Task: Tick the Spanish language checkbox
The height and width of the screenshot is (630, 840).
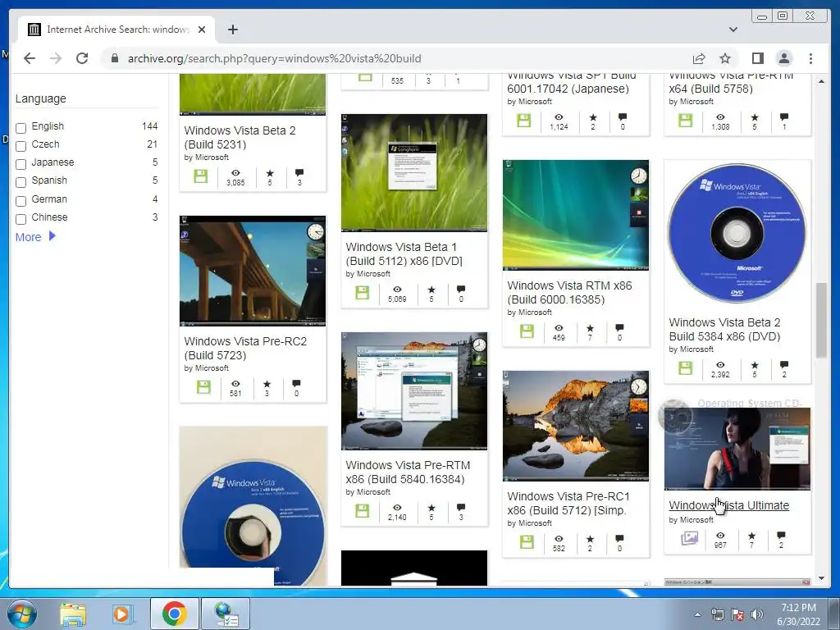Action: click(21, 182)
